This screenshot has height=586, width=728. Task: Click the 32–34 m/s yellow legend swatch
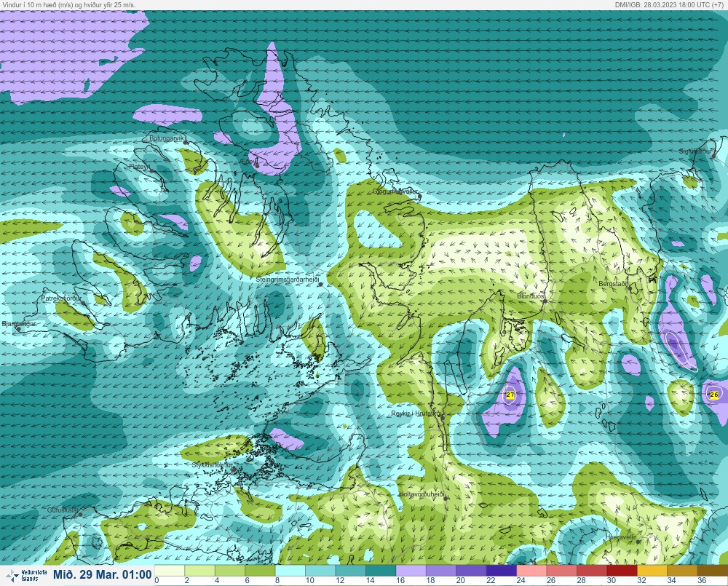(x=652, y=570)
